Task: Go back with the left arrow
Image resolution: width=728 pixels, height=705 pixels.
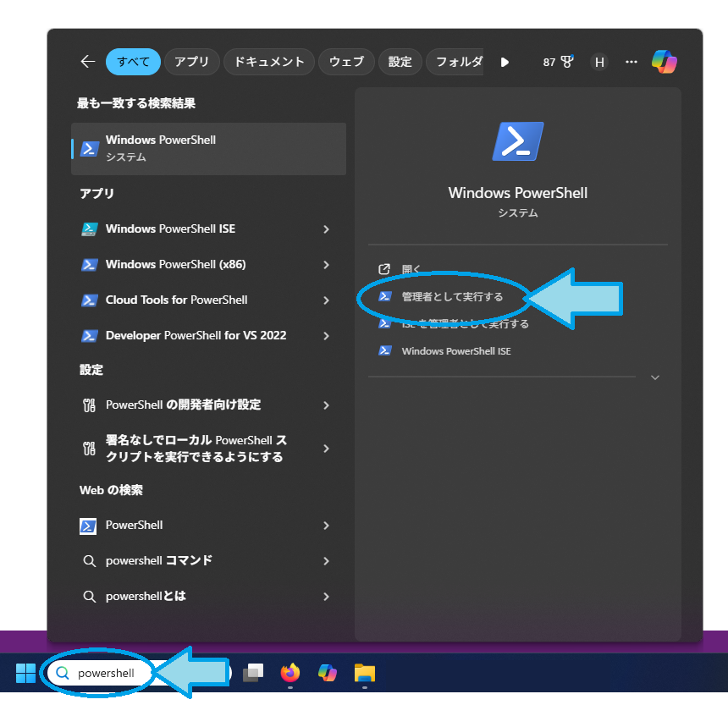Action: [87, 62]
